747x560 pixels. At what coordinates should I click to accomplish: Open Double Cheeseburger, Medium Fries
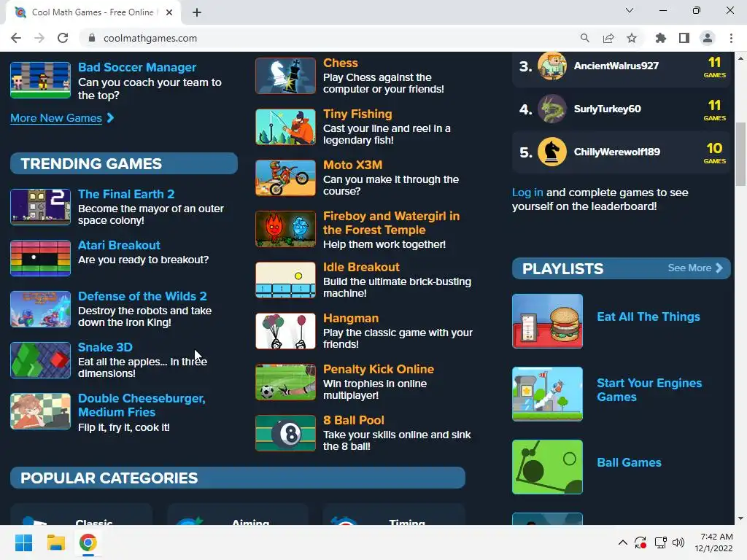(x=142, y=405)
